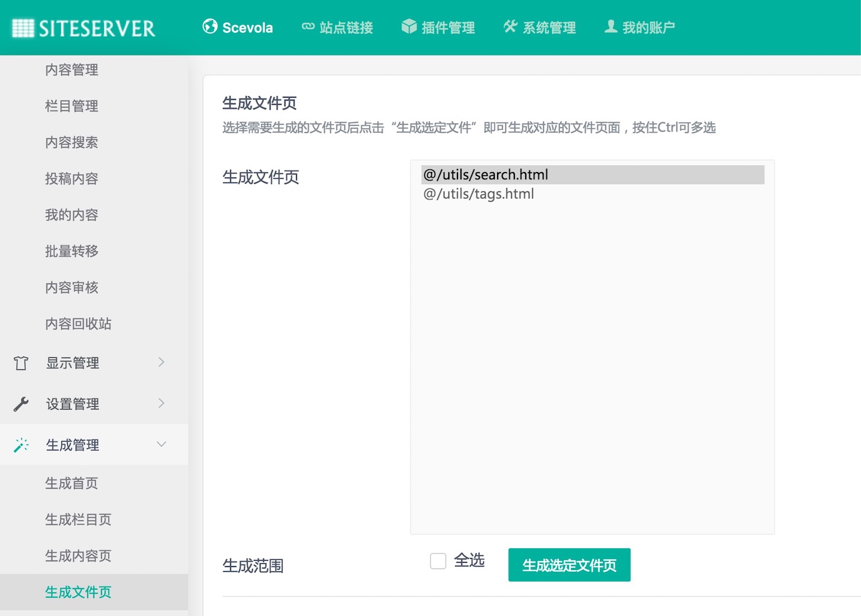
Task: Click the magic wand icon beside 生成管理
Action: pos(21,445)
